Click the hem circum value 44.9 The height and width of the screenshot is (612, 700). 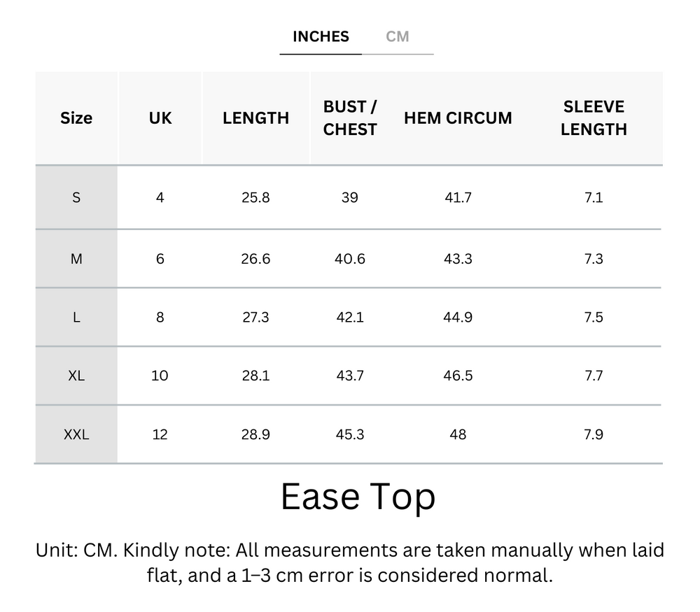(458, 318)
